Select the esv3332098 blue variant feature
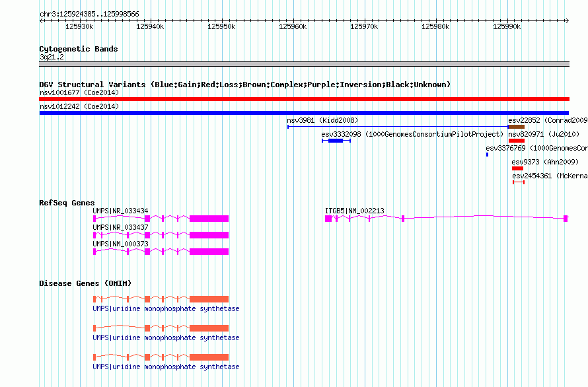 (336, 141)
